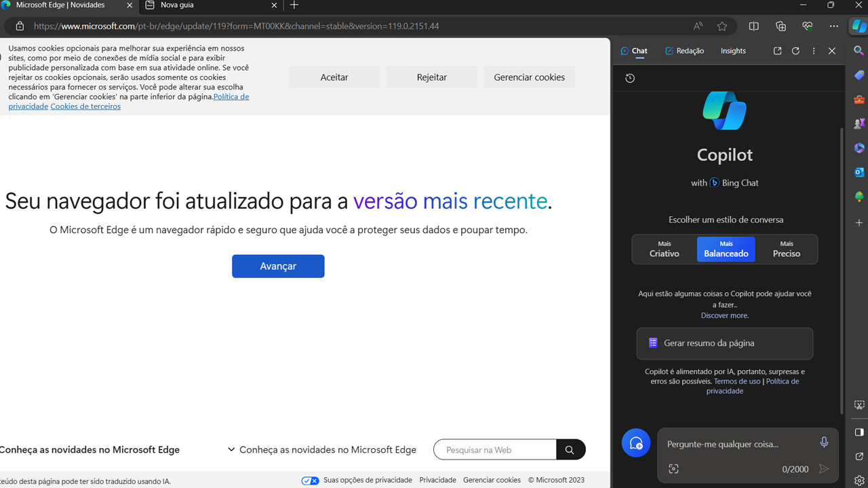Click the address bar URL

[x=237, y=26]
